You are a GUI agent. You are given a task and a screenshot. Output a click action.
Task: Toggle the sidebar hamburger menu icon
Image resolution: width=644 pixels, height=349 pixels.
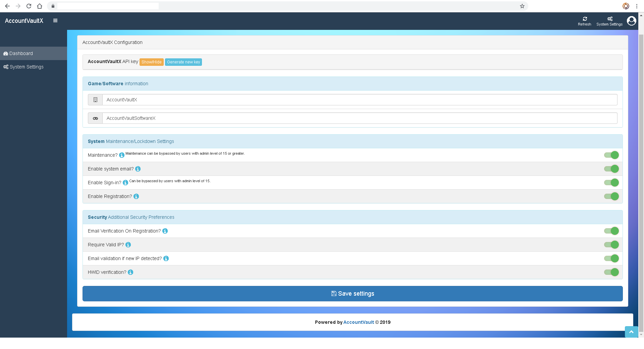coord(55,20)
